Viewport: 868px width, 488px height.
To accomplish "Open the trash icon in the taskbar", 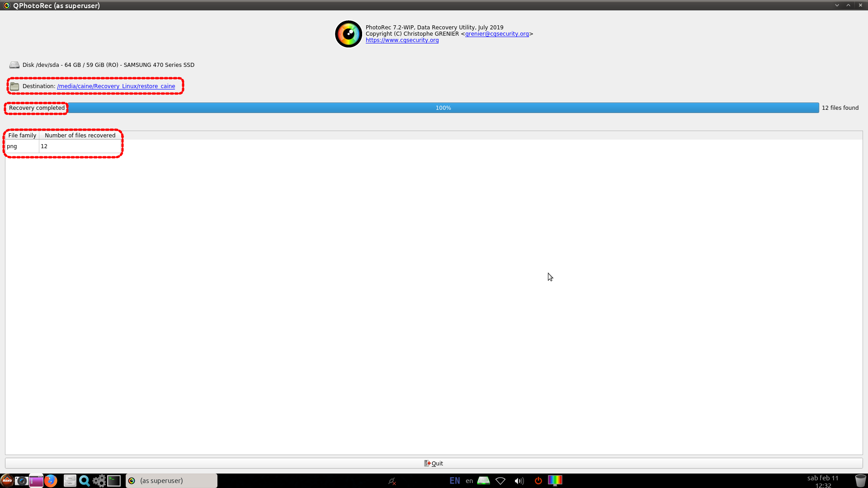I will 860,480.
